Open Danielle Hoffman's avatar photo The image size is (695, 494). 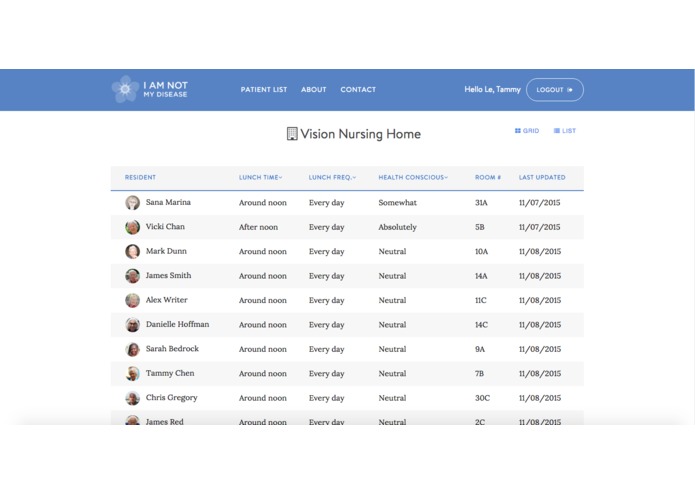tap(133, 324)
